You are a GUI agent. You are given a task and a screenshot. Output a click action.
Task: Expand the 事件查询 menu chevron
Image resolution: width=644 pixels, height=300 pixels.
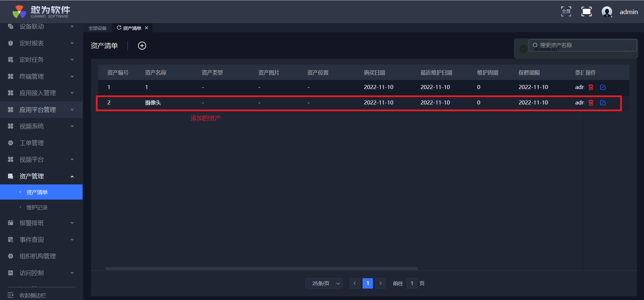tap(72, 240)
